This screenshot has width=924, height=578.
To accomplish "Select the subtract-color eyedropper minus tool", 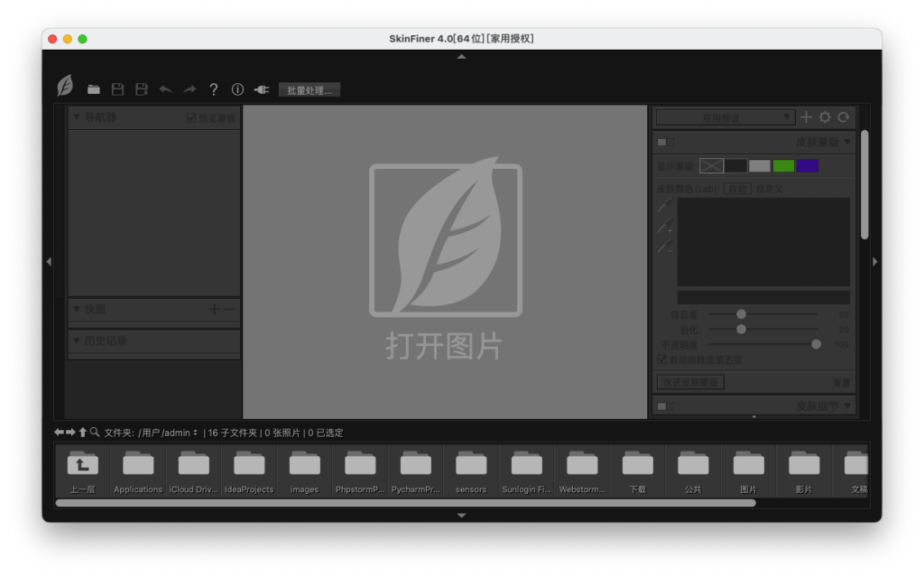I will (x=665, y=246).
